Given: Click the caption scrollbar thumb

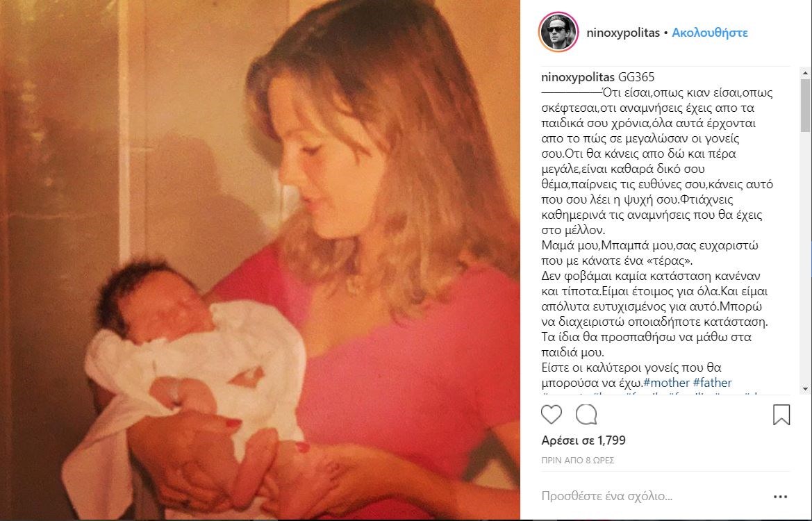Looking at the screenshot, I should 805,105.
